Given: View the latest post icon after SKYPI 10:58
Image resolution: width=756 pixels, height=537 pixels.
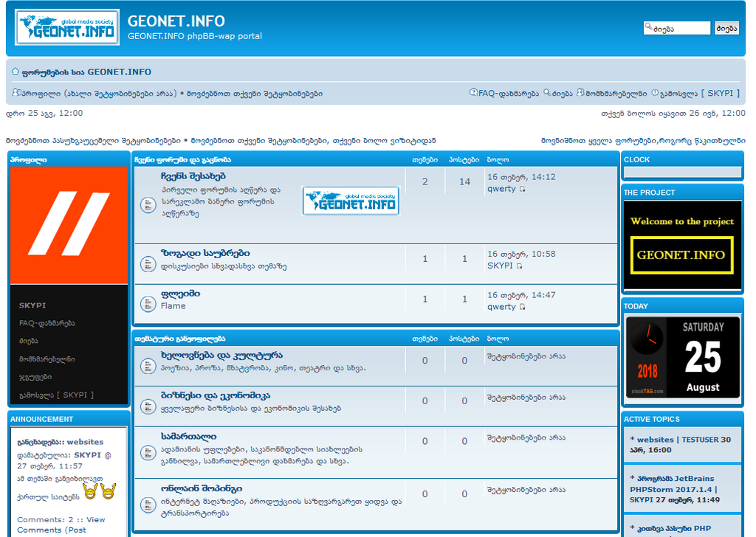Looking at the screenshot, I should pyautogui.click(x=519, y=266).
